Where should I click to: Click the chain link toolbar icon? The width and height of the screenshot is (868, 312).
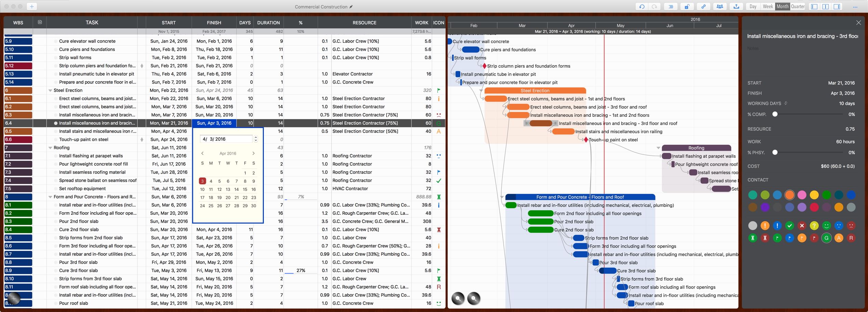coord(703,6)
